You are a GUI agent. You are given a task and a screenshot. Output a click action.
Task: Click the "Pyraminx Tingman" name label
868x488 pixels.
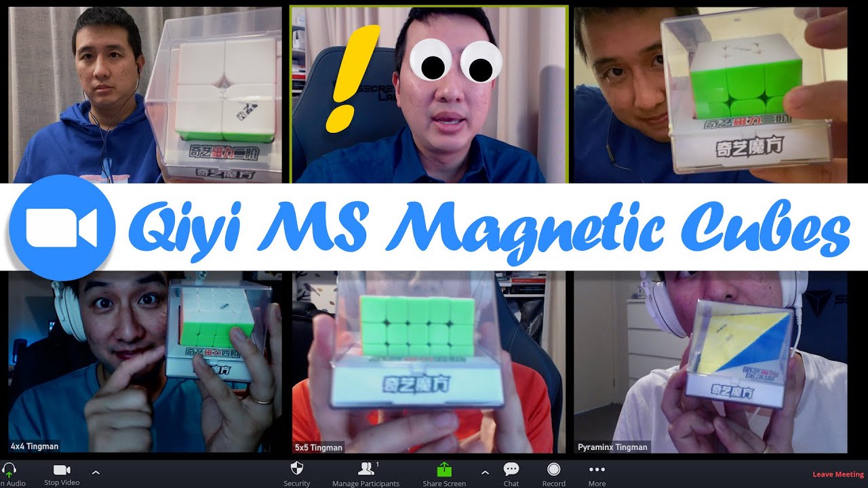[x=612, y=447]
